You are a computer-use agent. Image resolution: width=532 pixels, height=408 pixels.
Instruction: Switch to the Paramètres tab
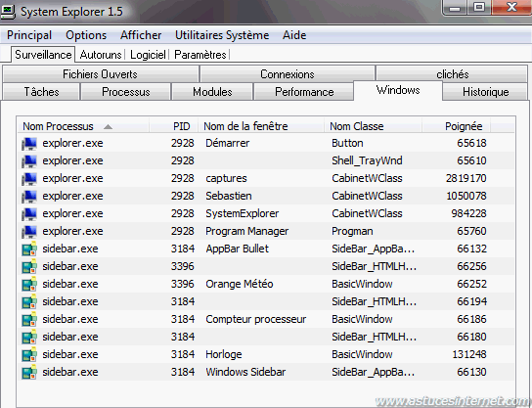click(x=200, y=55)
